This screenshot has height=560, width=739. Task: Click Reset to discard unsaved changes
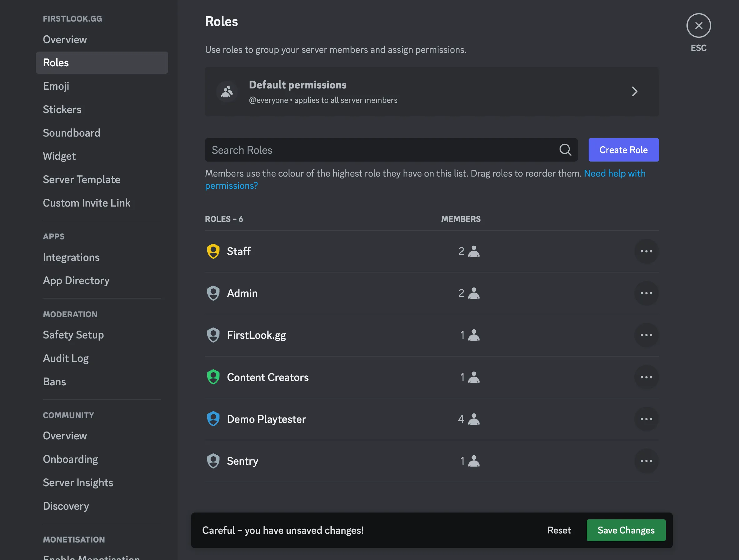(558, 530)
